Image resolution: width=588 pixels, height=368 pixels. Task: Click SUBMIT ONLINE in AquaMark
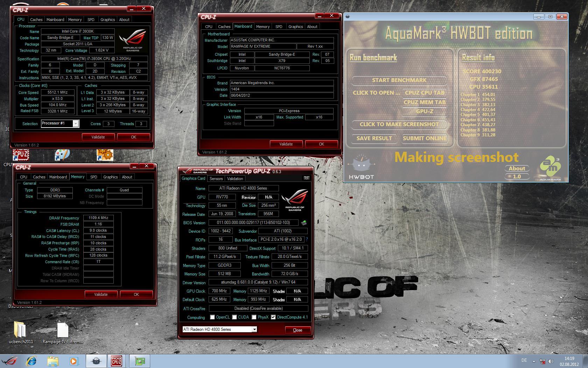425,138
